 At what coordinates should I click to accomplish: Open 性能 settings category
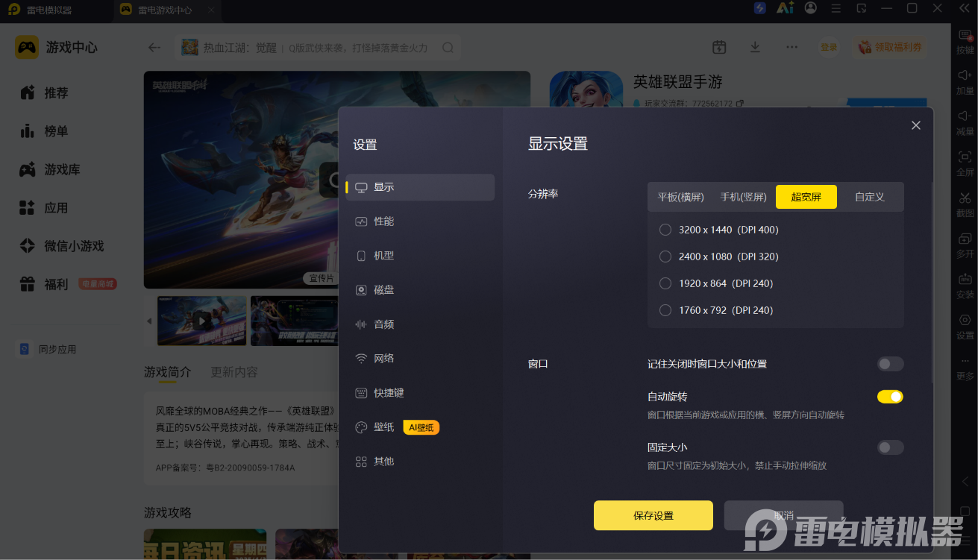(x=420, y=221)
